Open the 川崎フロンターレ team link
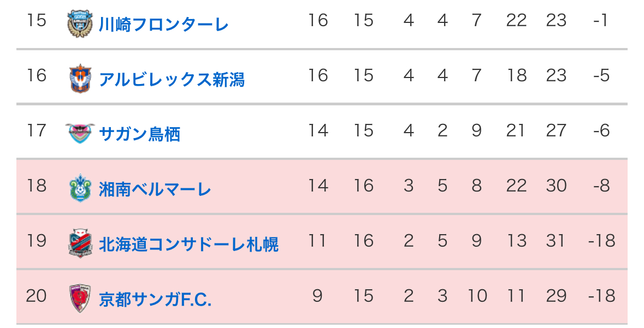Image resolution: width=644 pixels, height=328 pixels. (x=163, y=25)
